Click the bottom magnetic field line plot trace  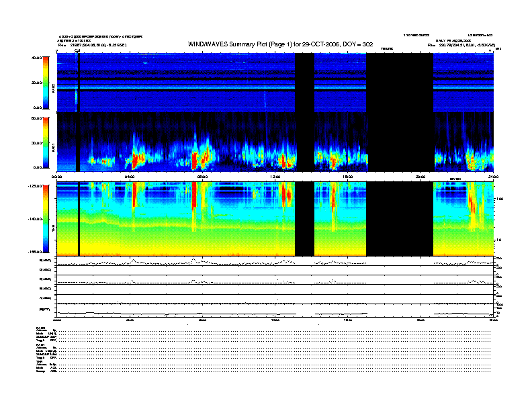(x=275, y=314)
